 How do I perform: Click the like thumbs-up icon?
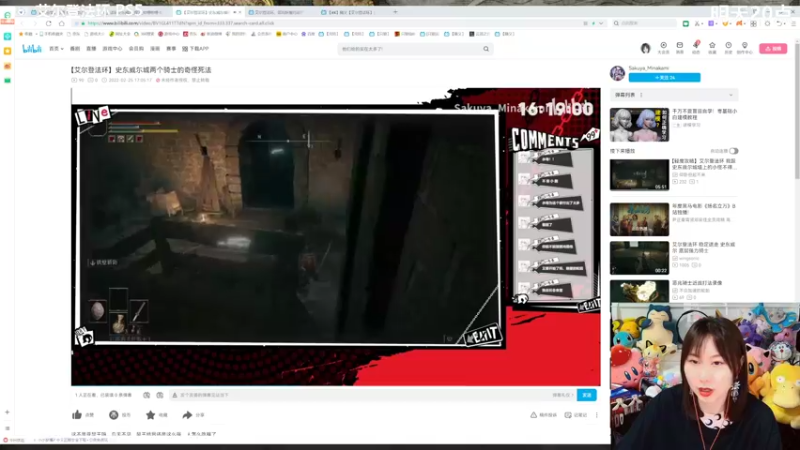pos(77,415)
